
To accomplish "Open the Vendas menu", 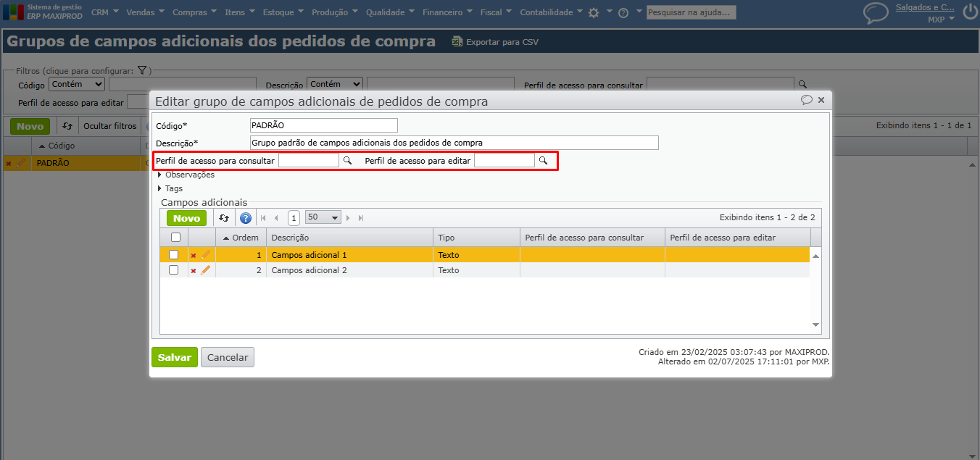I will tap(145, 12).
